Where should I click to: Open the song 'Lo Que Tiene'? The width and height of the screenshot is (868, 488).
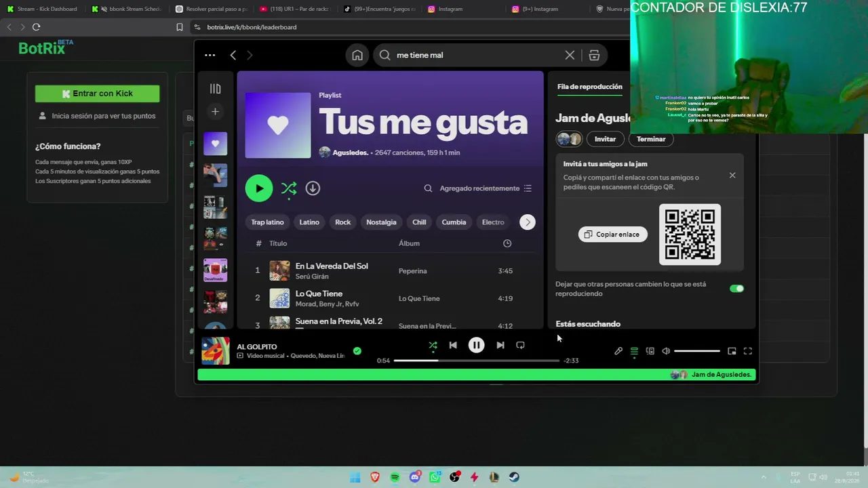(x=319, y=293)
